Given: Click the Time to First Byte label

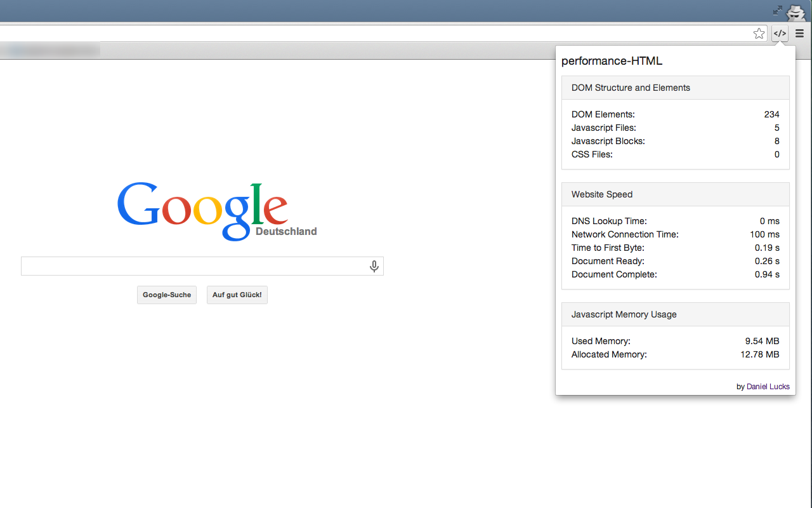Looking at the screenshot, I should click(608, 248).
